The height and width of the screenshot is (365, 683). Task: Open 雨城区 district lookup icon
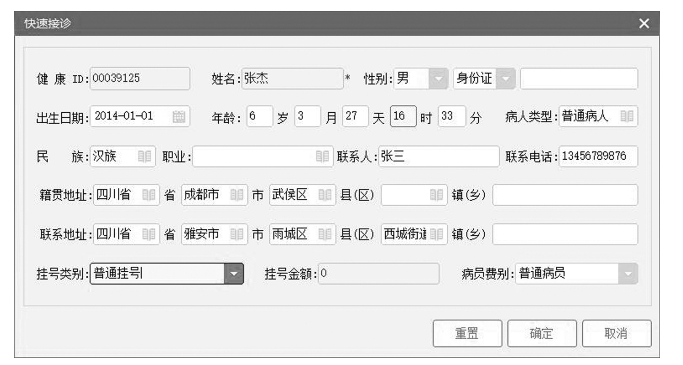(x=325, y=234)
